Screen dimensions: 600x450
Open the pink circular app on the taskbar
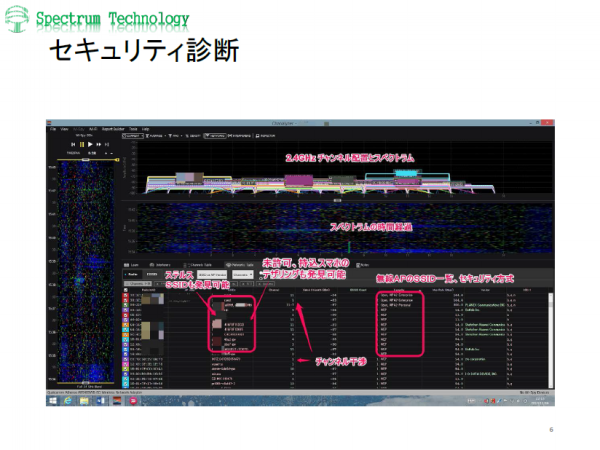tap(133, 401)
